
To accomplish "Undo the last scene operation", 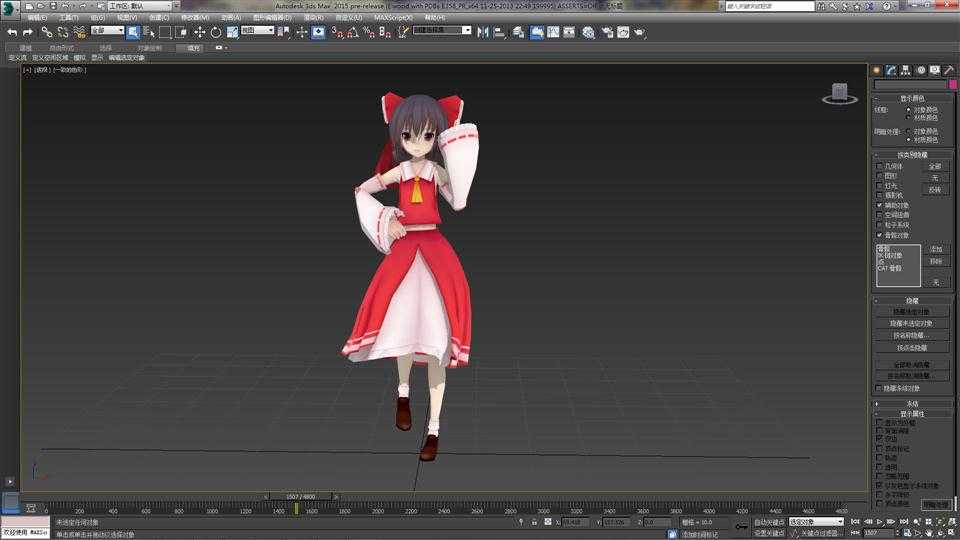I will point(12,32).
